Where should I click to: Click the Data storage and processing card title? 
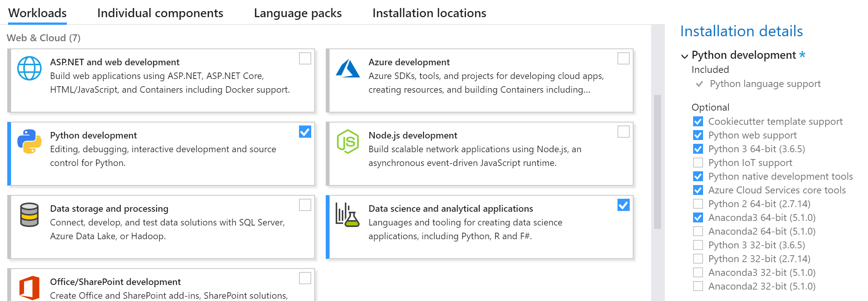click(x=109, y=209)
